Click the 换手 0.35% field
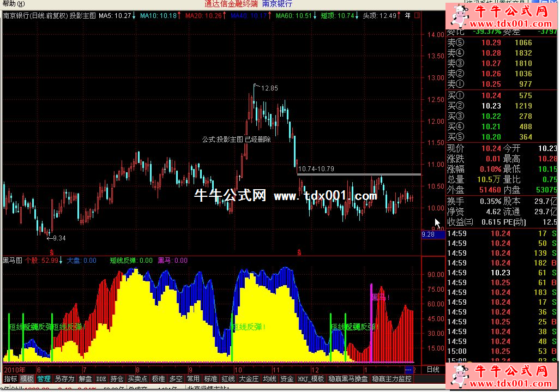The height and width of the screenshot is (392, 560). coord(474,201)
